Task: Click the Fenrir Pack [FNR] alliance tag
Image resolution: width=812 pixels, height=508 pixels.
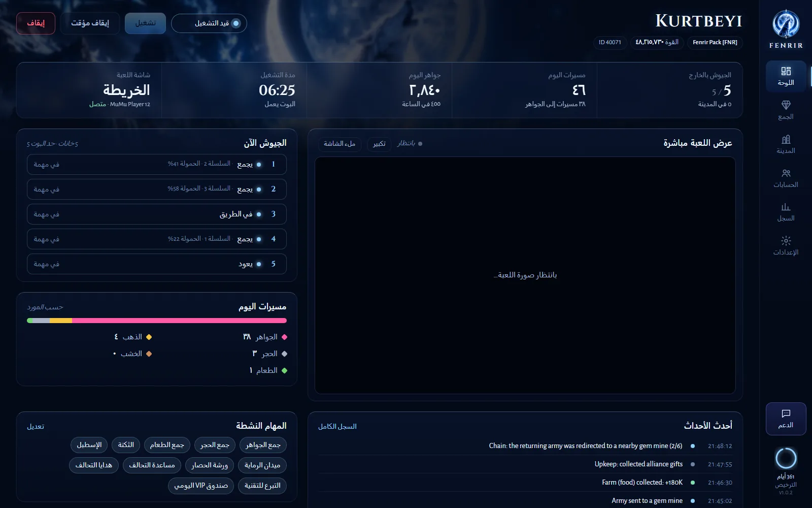Action: [715, 43]
